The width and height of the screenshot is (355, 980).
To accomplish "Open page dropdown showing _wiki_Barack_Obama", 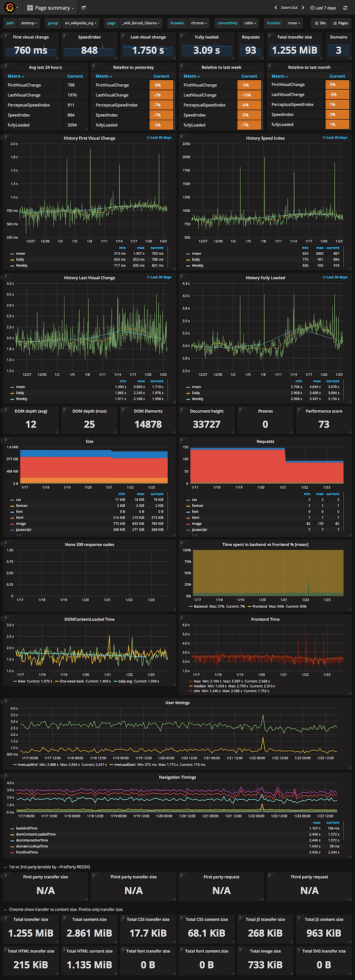I will 141,23.
